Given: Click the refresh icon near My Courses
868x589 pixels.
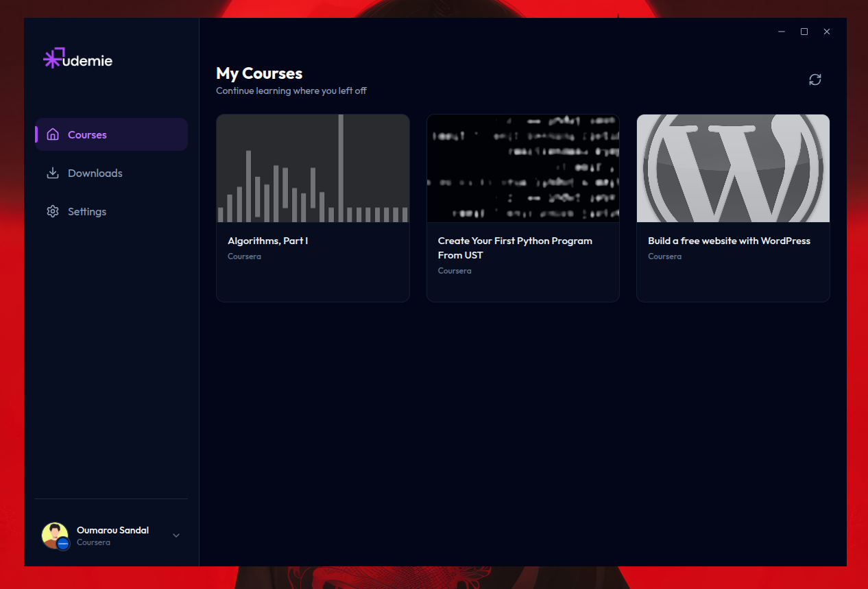Looking at the screenshot, I should (815, 80).
